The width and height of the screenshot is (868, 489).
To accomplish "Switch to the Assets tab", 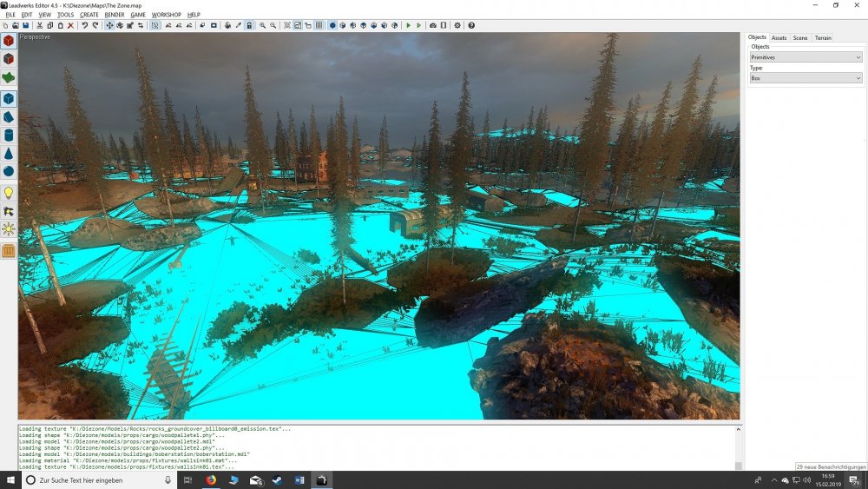I will coord(779,37).
